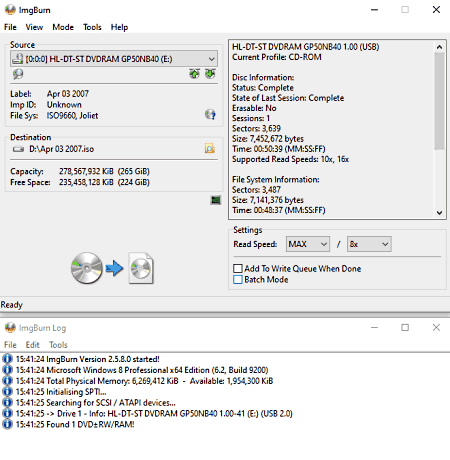Click the disc information scrollbar thumb
This screenshot has height=460, width=450.
click(439, 101)
